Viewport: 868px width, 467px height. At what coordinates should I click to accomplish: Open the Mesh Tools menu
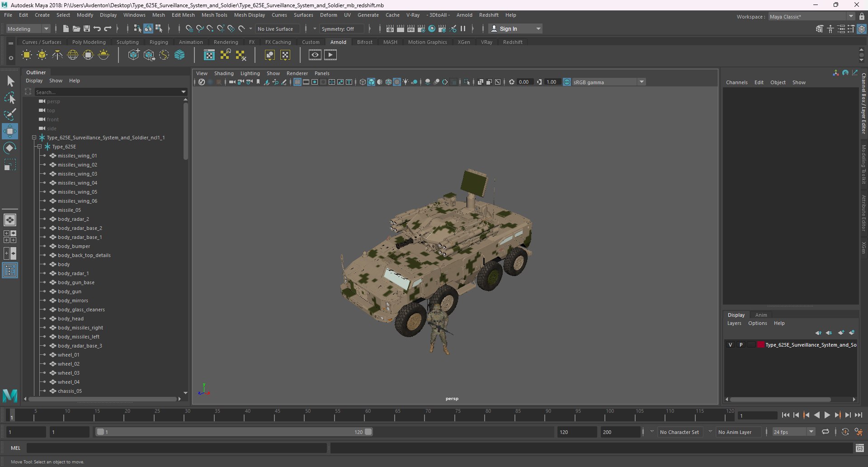214,15
